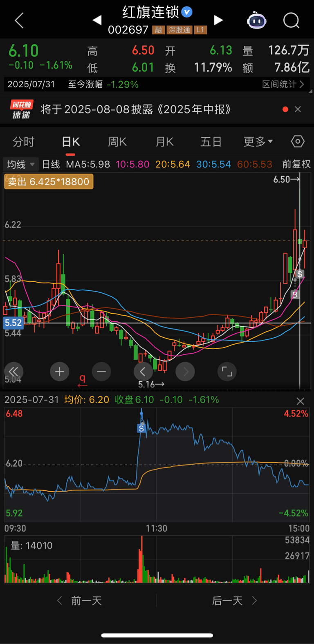Close the 2025-07-31 intraday panel
This screenshot has height=644, width=314.
point(300,401)
